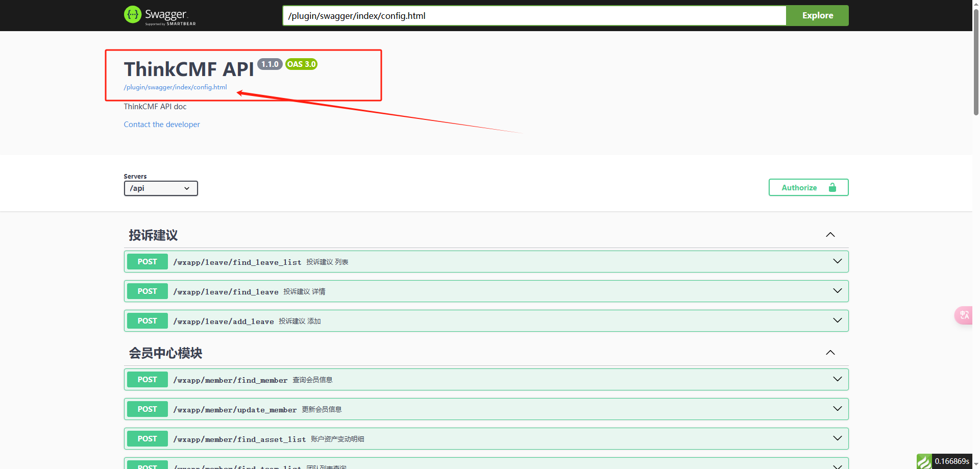980x469 pixels.
Task: Click the scrollbar up arrow
Action: [976, 4]
